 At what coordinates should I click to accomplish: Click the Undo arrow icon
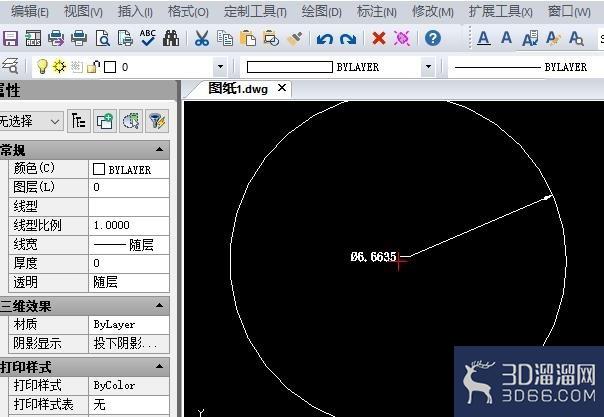point(324,39)
